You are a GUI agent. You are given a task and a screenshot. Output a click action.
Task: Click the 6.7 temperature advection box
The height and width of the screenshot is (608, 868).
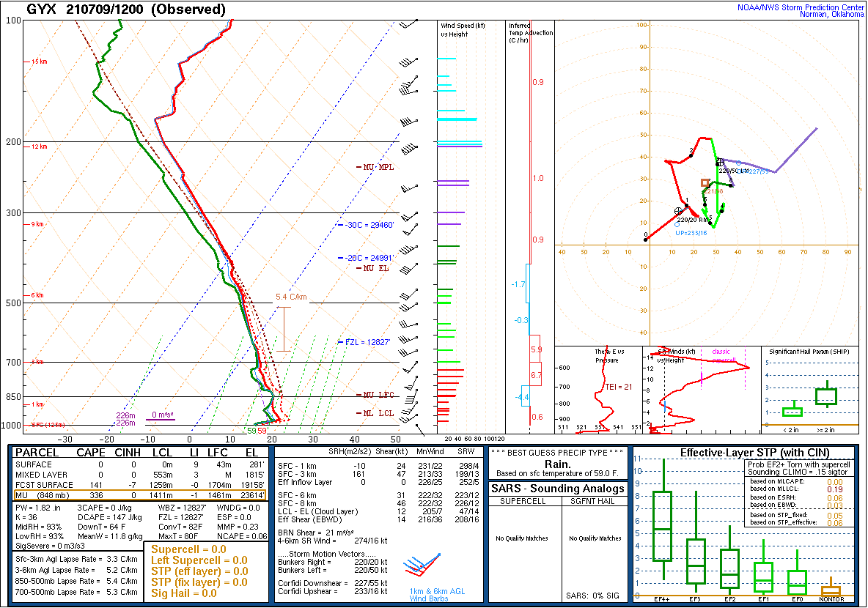[x=536, y=374]
